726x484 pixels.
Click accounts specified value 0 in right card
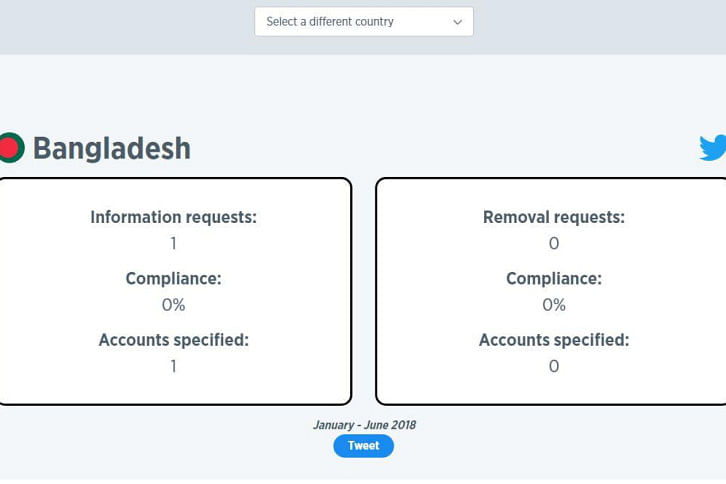coord(554,366)
